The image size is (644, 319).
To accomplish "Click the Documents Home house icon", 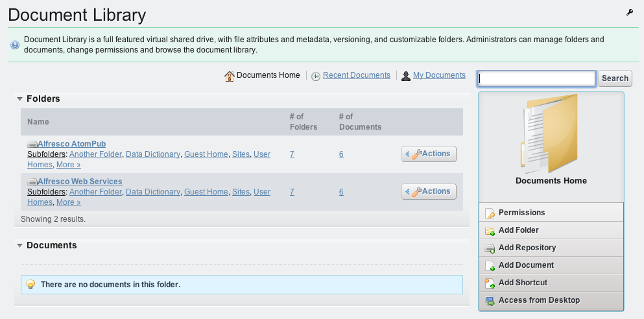I will (x=229, y=76).
